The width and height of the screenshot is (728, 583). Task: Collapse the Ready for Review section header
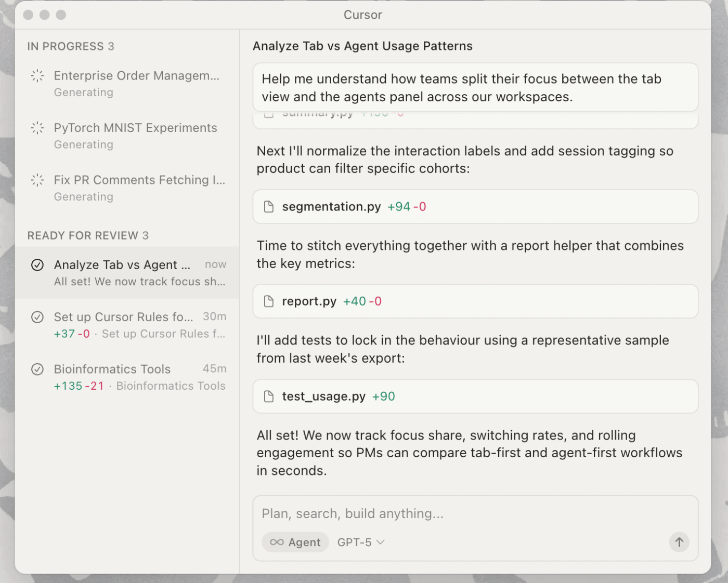(88, 236)
